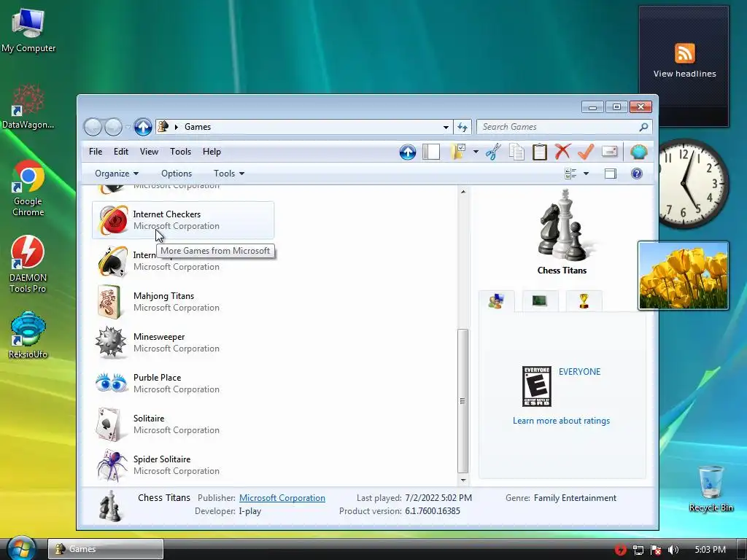Expand the folder options dropdown arrow
The image size is (747, 560).
476,152
